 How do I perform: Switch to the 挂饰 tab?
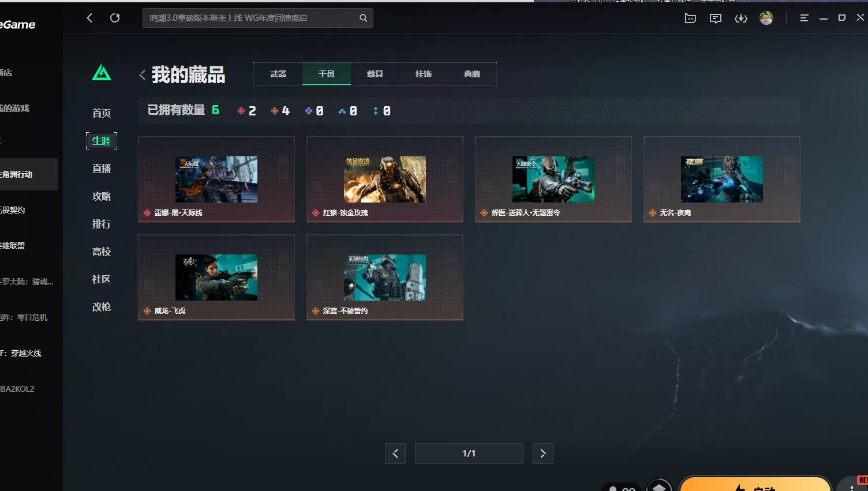click(x=424, y=74)
